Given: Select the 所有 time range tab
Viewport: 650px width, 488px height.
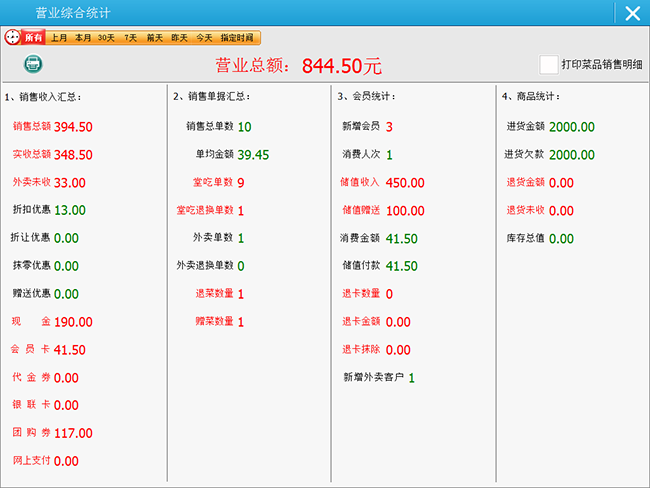Looking at the screenshot, I should point(34,37).
